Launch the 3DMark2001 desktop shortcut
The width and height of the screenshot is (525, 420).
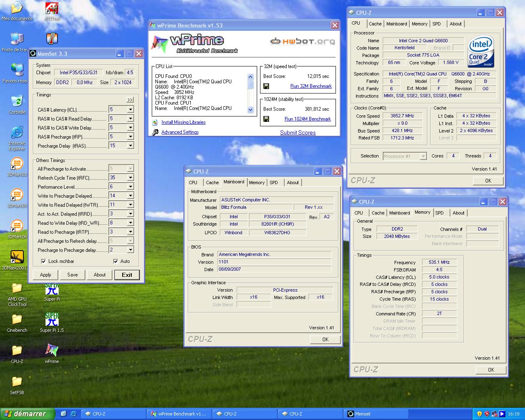pos(17,257)
